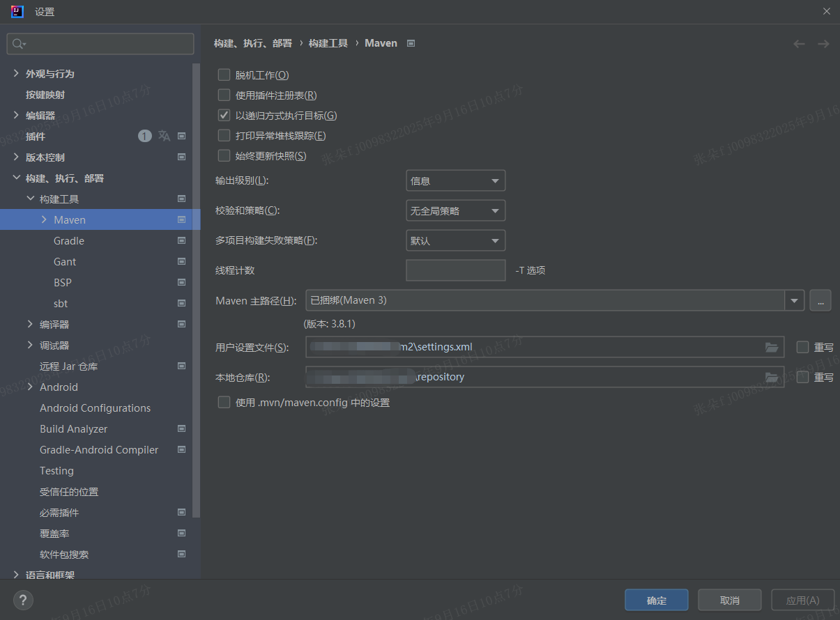
Task: Click 确定 button to confirm
Action: click(x=657, y=600)
